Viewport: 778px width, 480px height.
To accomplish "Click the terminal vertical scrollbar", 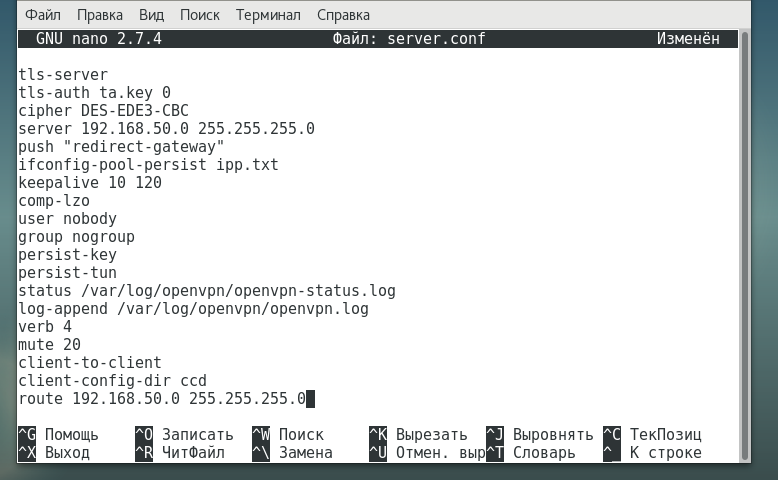I will (744, 246).
